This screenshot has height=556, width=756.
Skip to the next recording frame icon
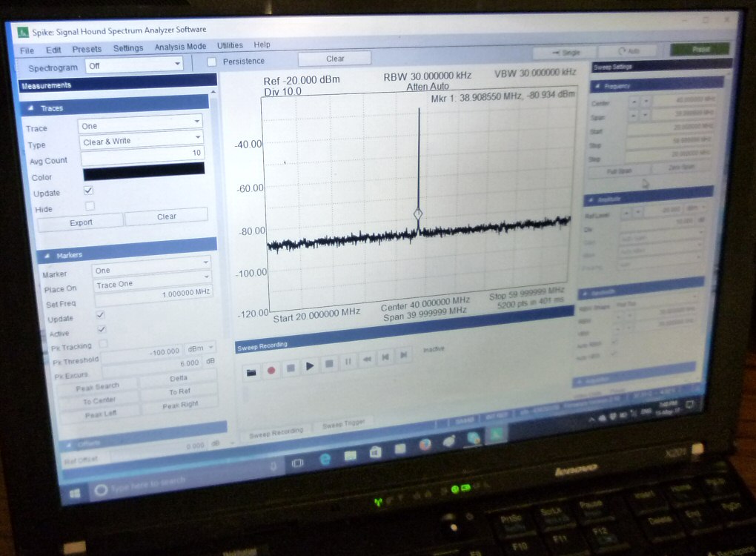tap(404, 356)
